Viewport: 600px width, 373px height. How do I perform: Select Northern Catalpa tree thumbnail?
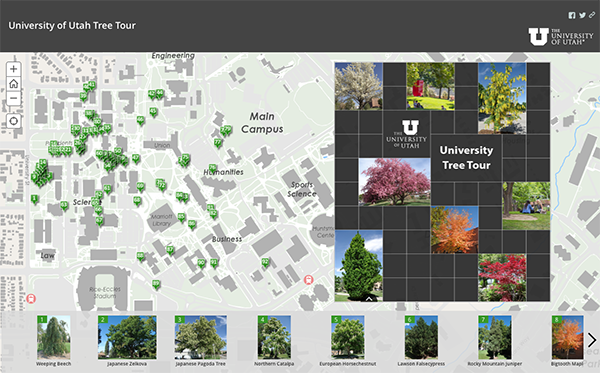coord(274,337)
